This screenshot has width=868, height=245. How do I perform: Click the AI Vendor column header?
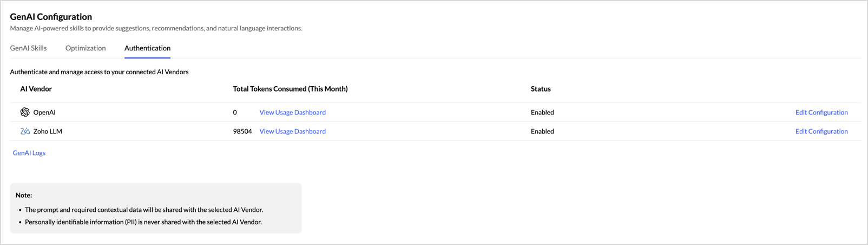[36, 89]
